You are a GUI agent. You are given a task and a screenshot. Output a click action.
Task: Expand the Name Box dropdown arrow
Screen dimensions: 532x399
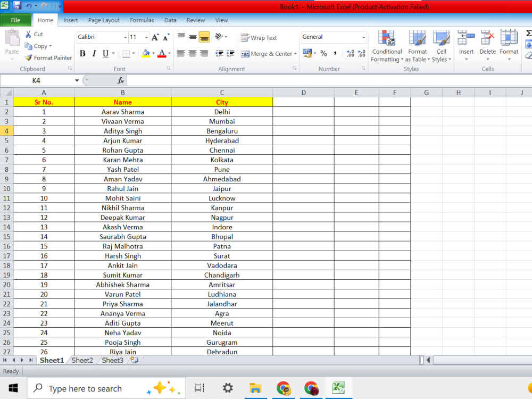point(77,80)
